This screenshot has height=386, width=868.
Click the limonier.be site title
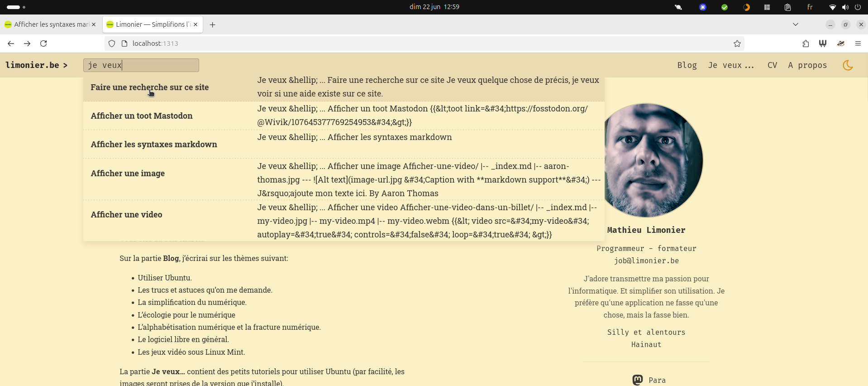click(x=33, y=65)
